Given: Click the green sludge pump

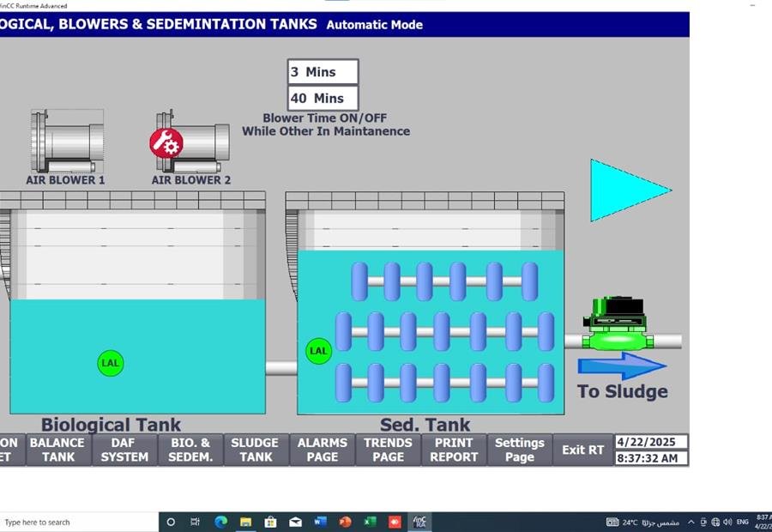Looking at the screenshot, I should tap(618, 323).
